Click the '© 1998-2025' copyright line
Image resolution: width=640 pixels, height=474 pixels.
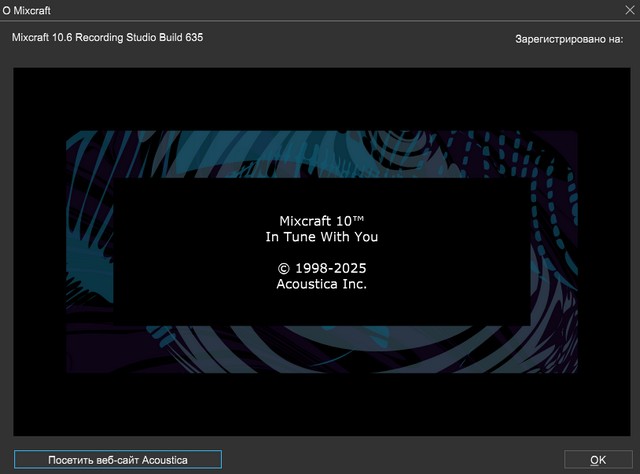pyautogui.click(x=322, y=268)
